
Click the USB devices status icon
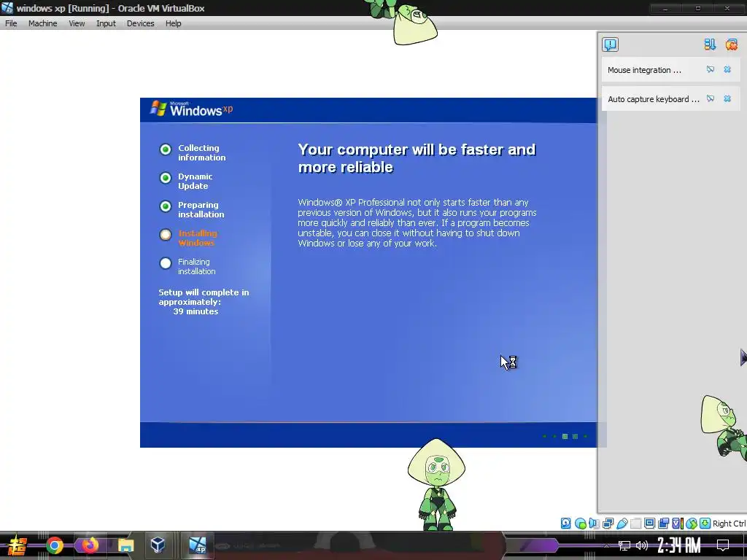tap(622, 524)
